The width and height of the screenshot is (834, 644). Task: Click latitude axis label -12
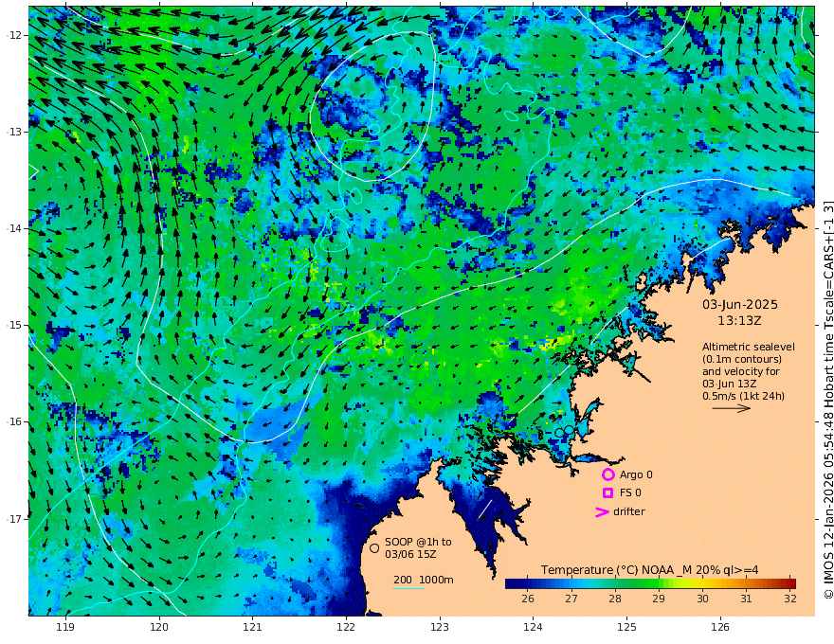pos(14,35)
